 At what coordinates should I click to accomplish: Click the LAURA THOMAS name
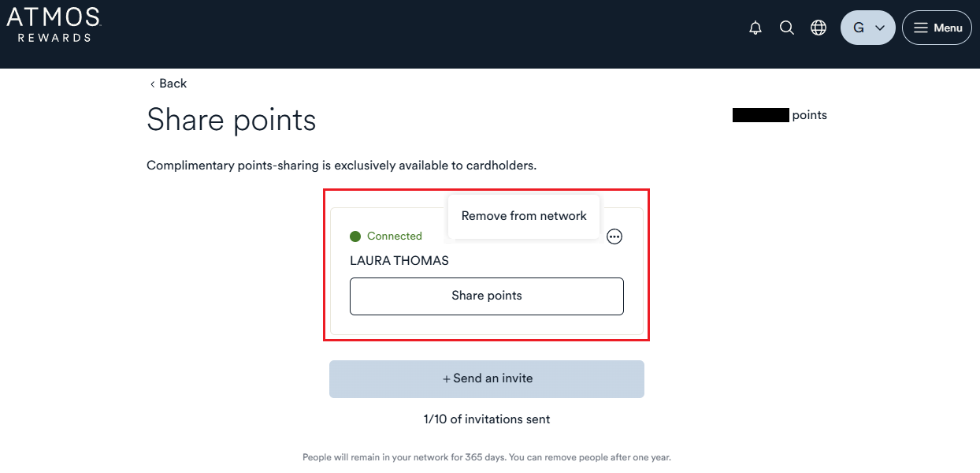(x=399, y=261)
